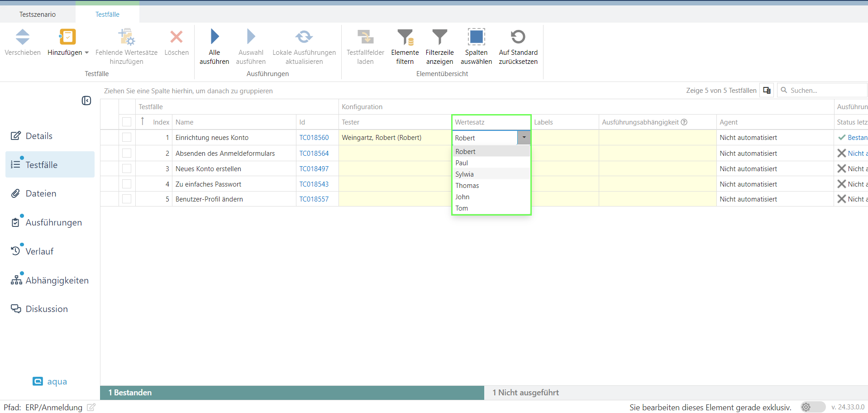Viewport: 868px width, 413px height.
Task: Tick checkbox for Neues Konto erstellen row
Action: [x=127, y=168]
